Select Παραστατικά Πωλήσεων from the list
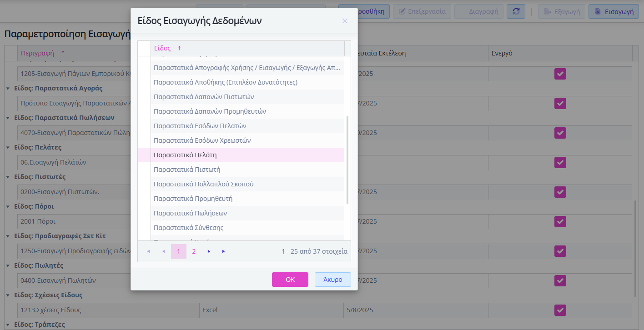This screenshot has height=330, width=644. tap(190, 213)
